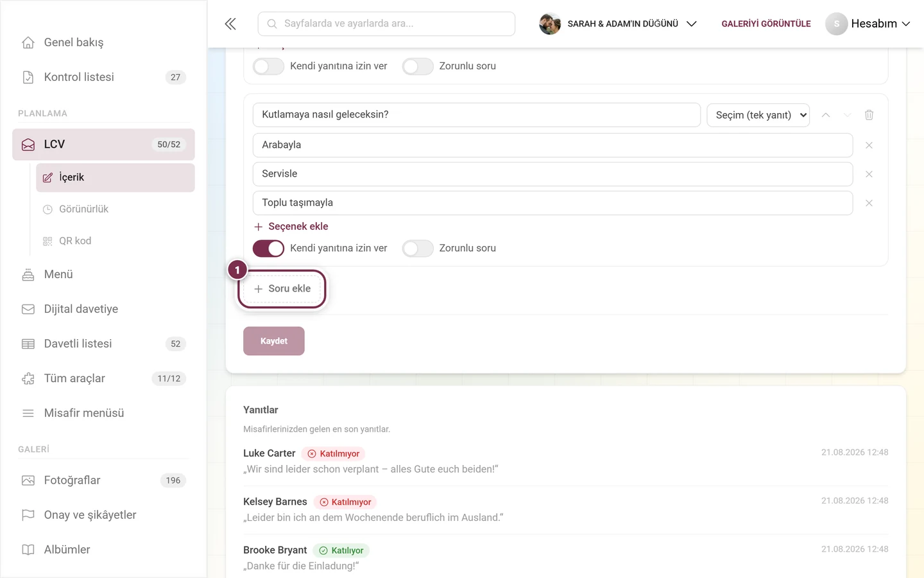The width and height of the screenshot is (924, 578).
Task: Expand Hesabım account menu
Action: (868, 24)
